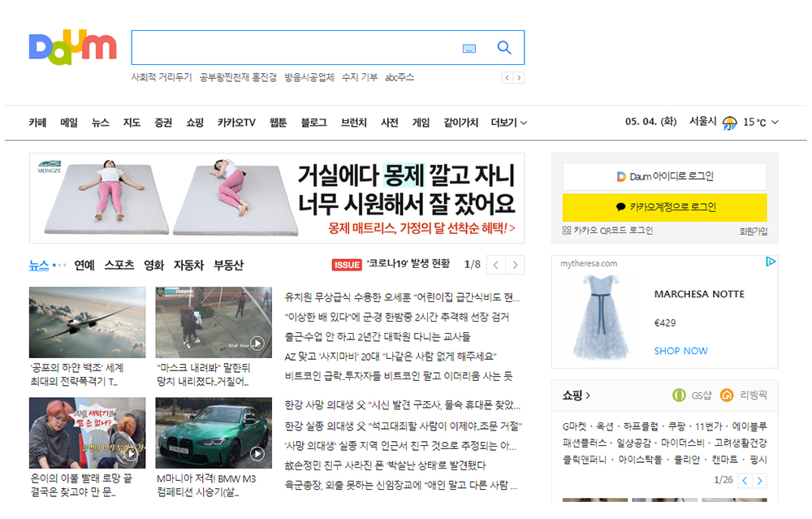812x519 pixels.
Task: Click the rainy weather icon for 서울시
Action: click(x=730, y=123)
